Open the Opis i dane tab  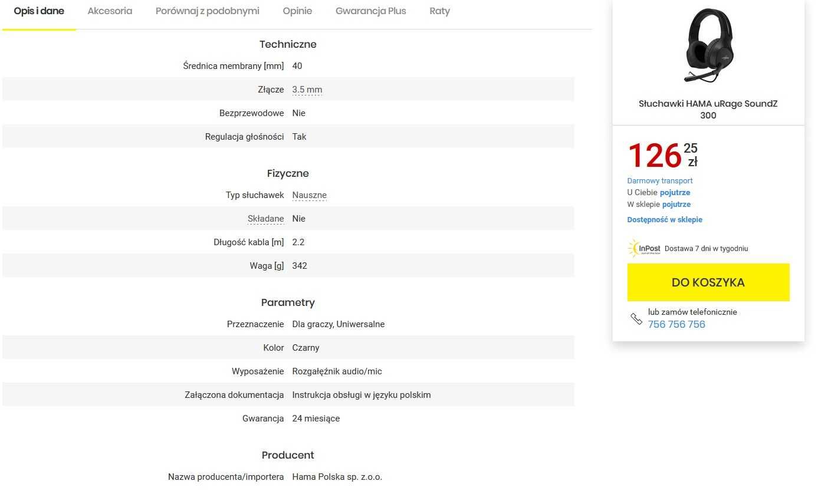(x=39, y=11)
